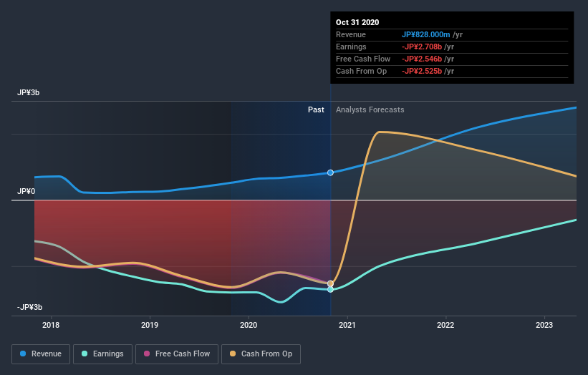Click the orange Cash From Op data point
This screenshot has height=375, width=588.
coord(330,283)
